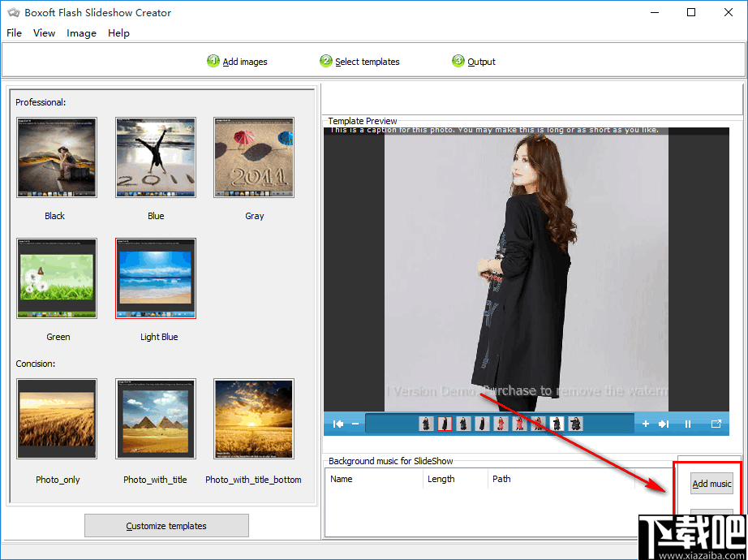Click the Select templates step label
The width and height of the screenshot is (748, 560).
point(367,61)
